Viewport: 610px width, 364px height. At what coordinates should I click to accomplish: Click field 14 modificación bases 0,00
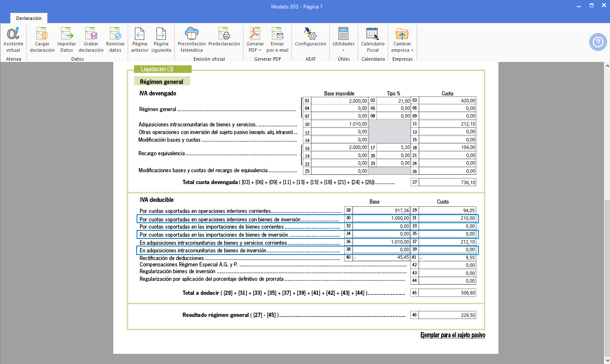pos(339,140)
